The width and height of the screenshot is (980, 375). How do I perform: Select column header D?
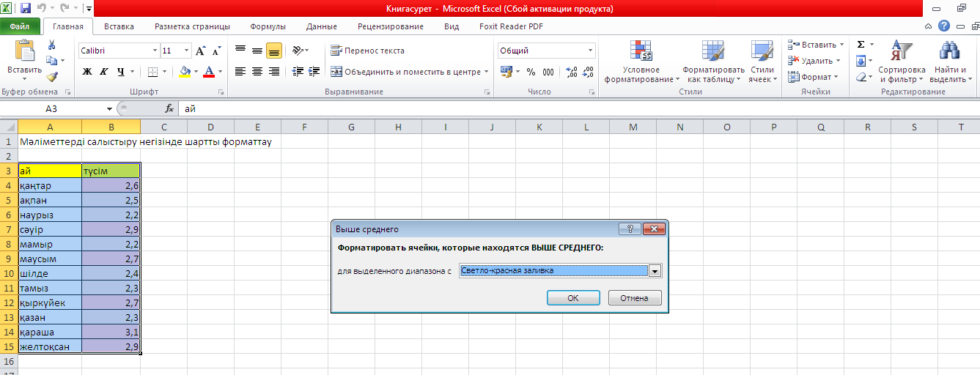[x=211, y=127]
